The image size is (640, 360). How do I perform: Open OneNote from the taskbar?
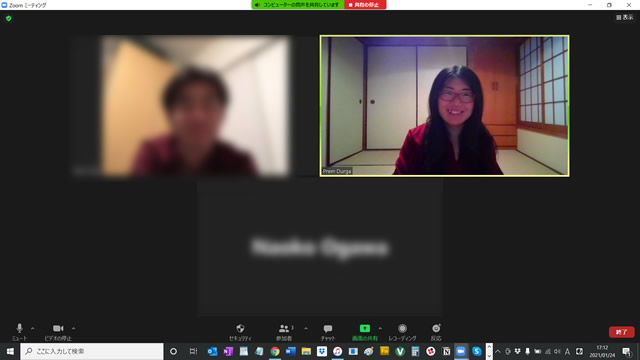click(x=228, y=351)
